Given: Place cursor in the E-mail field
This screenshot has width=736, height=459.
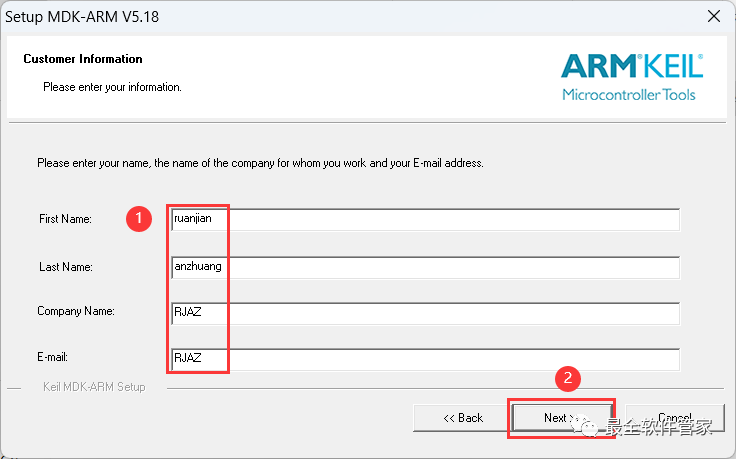Looking at the screenshot, I should point(426,359).
